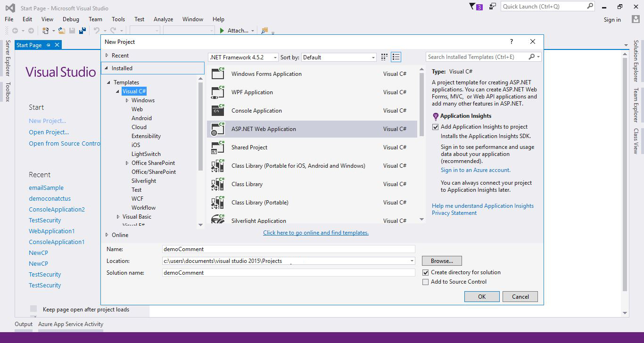Open the Solution Explorer side tab

(636, 61)
